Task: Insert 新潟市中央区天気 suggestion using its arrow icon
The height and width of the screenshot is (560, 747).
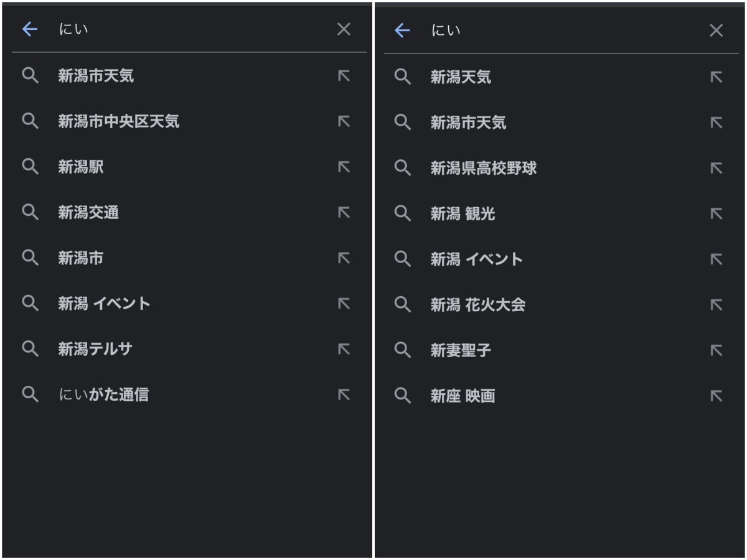Action: (344, 121)
